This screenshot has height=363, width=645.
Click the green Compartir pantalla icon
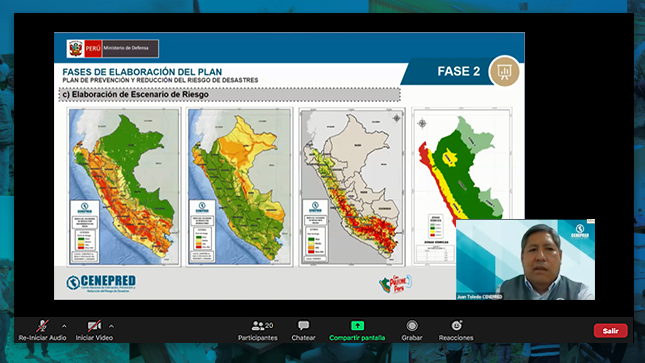click(x=357, y=326)
